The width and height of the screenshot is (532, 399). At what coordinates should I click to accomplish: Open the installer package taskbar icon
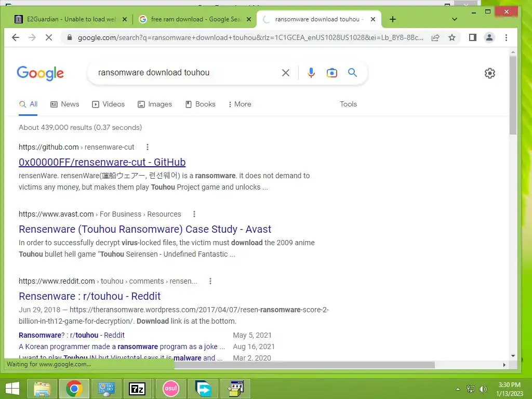click(x=236, y=389)
